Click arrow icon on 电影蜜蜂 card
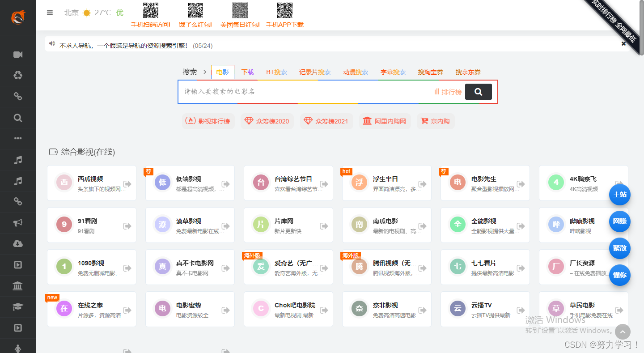 coord(225,310)
